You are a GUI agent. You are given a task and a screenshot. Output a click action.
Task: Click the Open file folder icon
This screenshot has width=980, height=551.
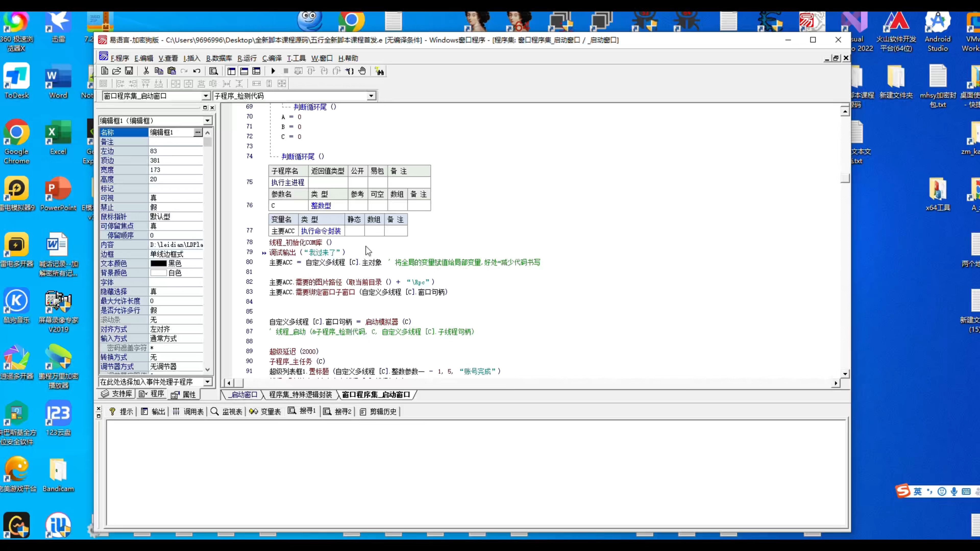coord(117,71)
